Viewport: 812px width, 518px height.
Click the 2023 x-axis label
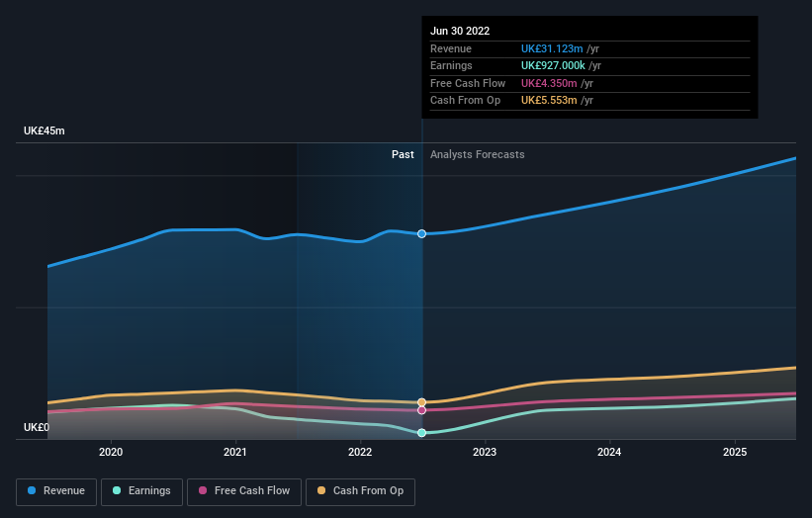(x=485, y=453)
